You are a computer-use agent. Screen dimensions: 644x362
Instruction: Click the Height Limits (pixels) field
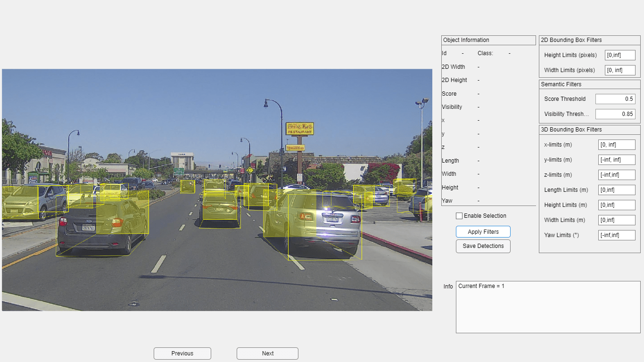click(x=620, y=55)
